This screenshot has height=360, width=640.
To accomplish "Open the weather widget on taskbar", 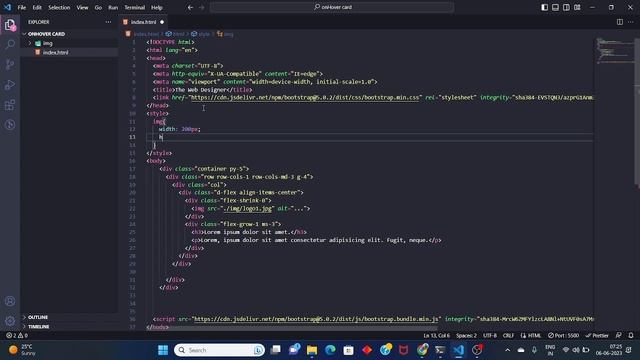I will click(x=22, y=350).
